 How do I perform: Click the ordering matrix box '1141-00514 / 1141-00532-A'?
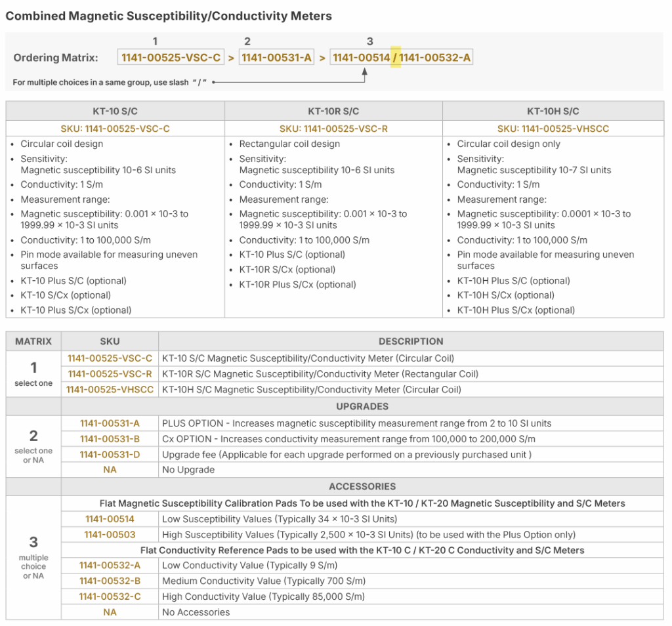coord(401,57)
